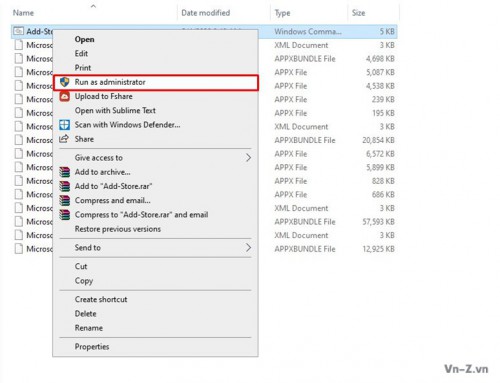Image resolution: width=500 pixels, height=383 pixels.
Task: Click the 5 KB size of Add-Store
Action: pos(387,32)
